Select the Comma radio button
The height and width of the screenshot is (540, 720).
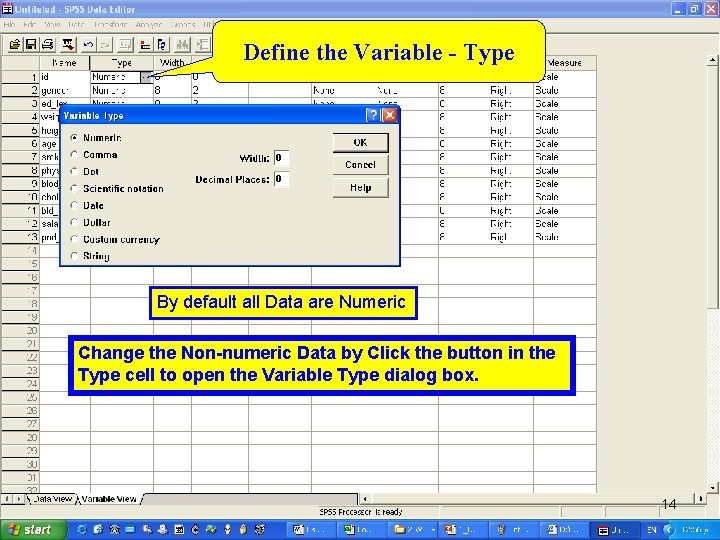[74, 155]
